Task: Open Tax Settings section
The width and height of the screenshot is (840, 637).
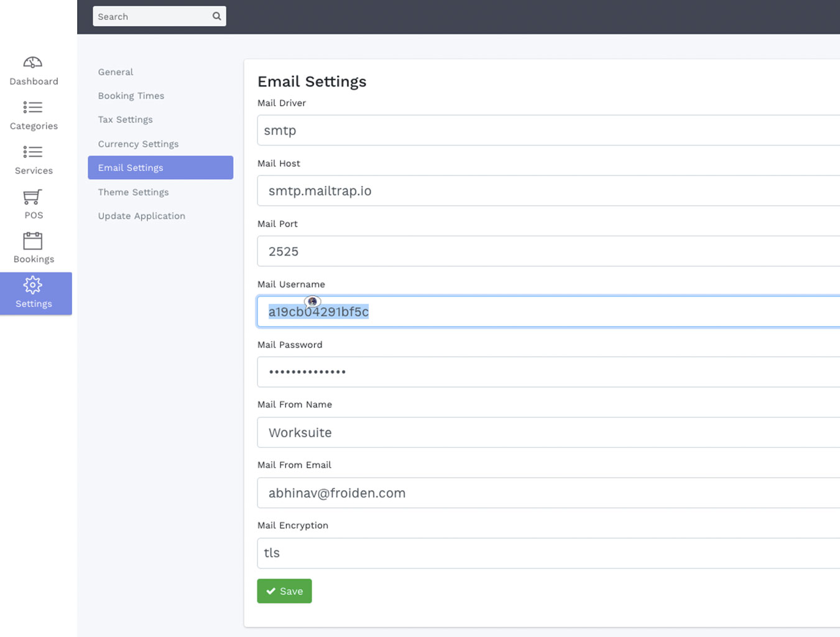Action: click(x=126, y=119)
